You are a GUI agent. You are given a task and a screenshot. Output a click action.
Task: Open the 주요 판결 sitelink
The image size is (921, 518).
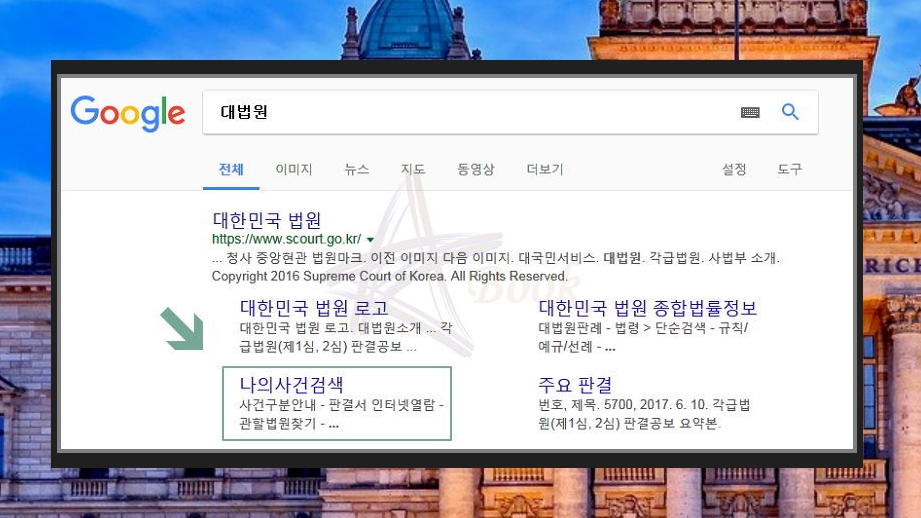[575, 385]
